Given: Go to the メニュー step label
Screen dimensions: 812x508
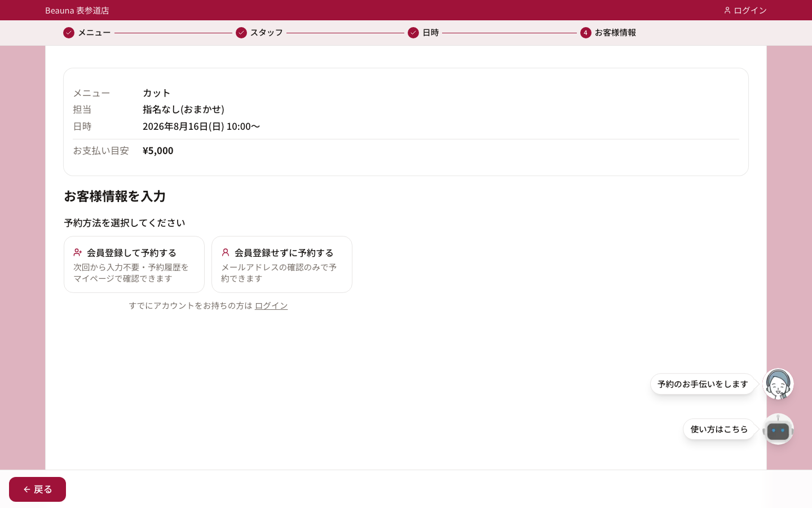Looking at the screenshot, I should 94,33.
